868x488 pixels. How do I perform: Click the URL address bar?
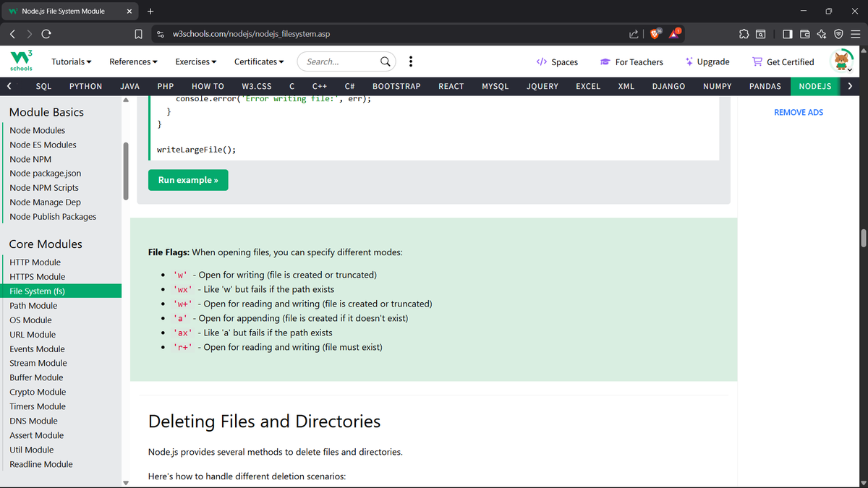391,34
